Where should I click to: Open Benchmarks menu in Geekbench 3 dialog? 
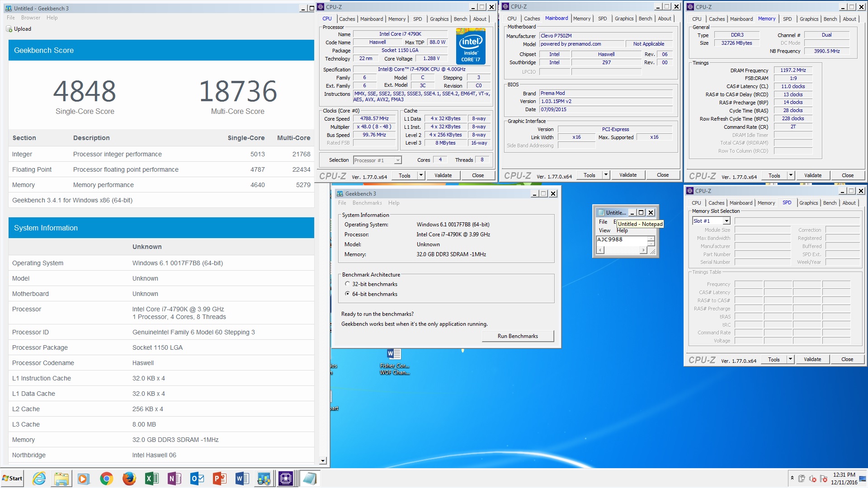[367, 203]
